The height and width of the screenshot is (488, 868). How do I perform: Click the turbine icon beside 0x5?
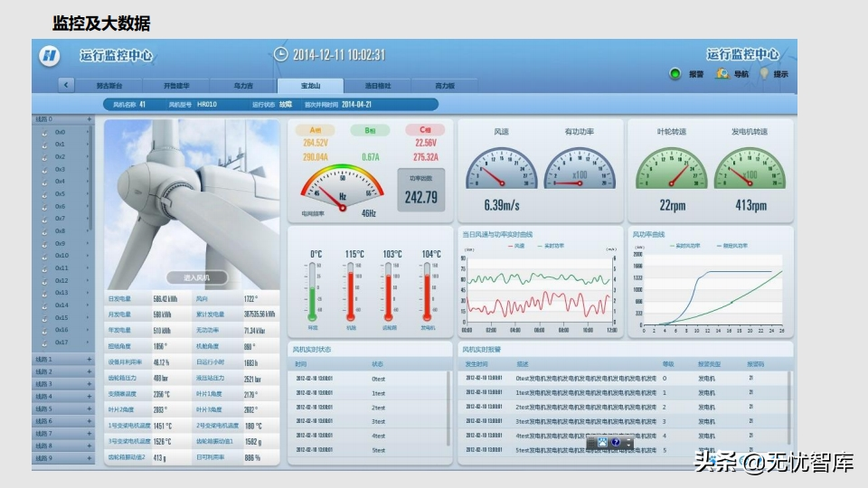click(44, 194)
